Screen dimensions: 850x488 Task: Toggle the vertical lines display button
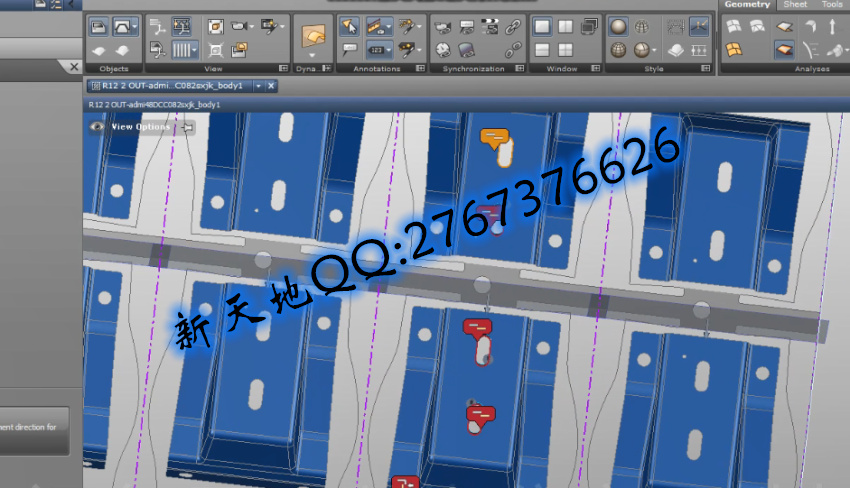[184, 49]
